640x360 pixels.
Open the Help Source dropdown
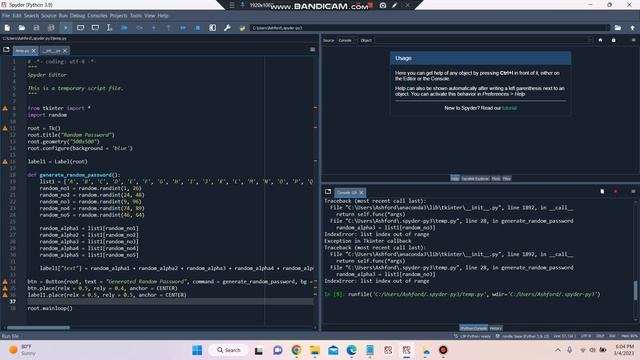pos(347,40)
